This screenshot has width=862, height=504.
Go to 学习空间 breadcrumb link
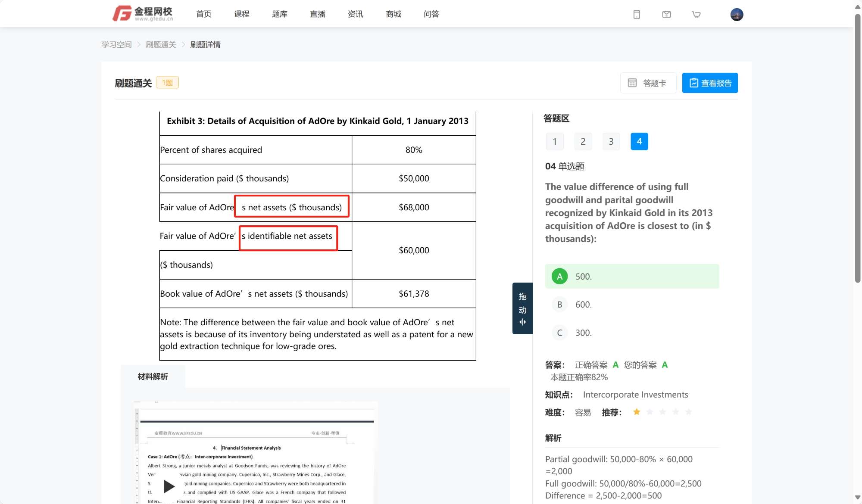click(x=116, y=45)
